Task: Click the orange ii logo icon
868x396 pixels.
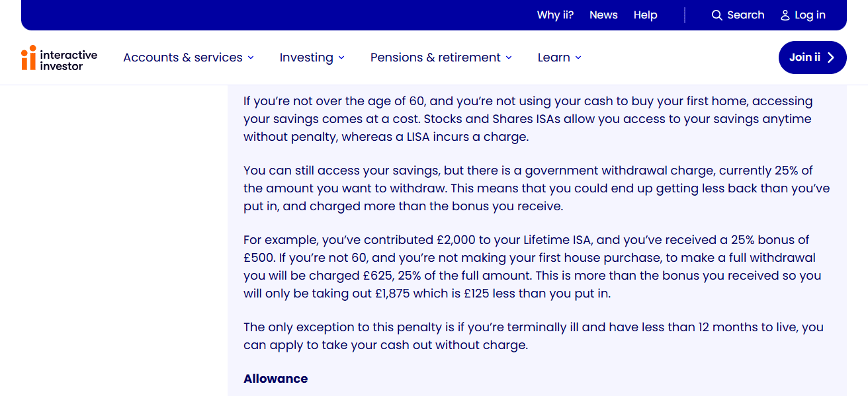Action: 28,58
